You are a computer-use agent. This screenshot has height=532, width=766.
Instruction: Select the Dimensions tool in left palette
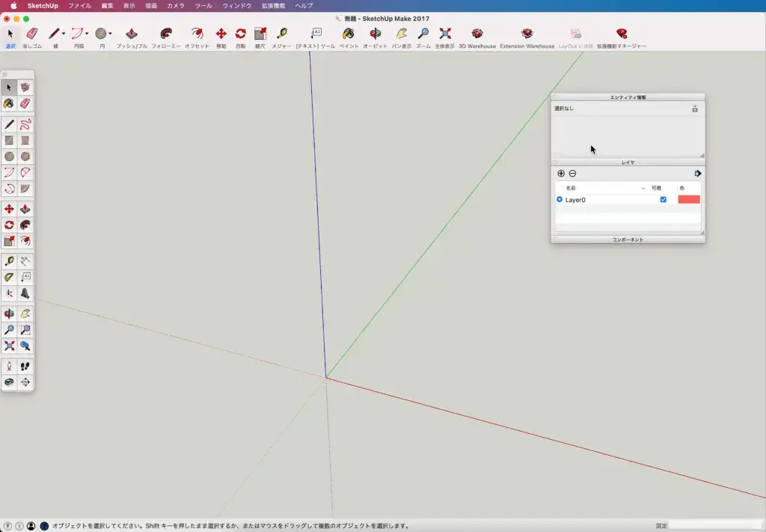click(x=25, y=261)
